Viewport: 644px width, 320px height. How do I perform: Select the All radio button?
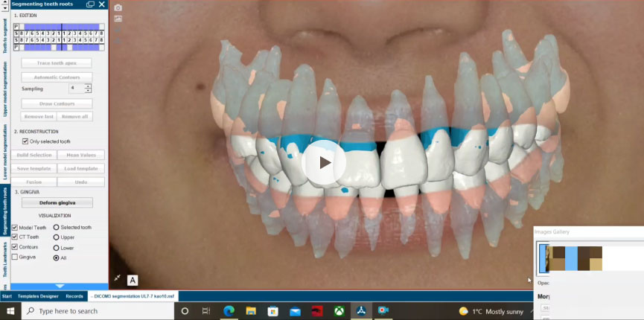click(x=57, y=258)
